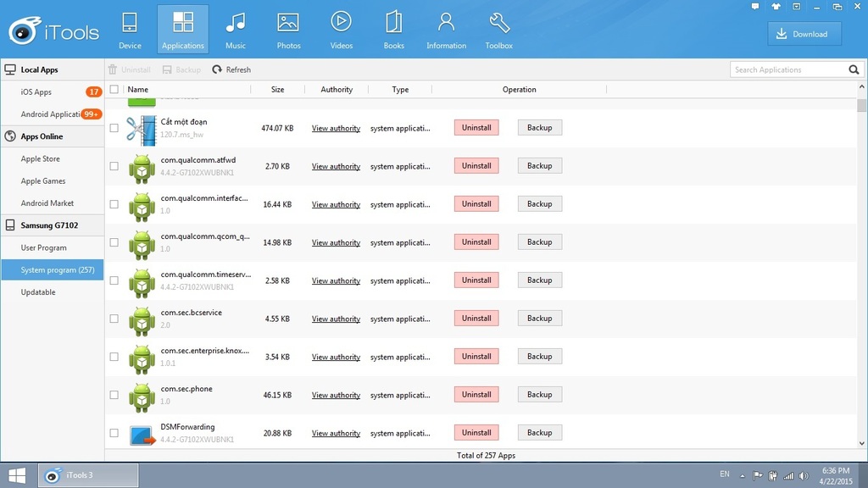Viewport: 868px width, 488px height.
Task: Open Apple Games in sidebar
Action: [x=52, y=181]
